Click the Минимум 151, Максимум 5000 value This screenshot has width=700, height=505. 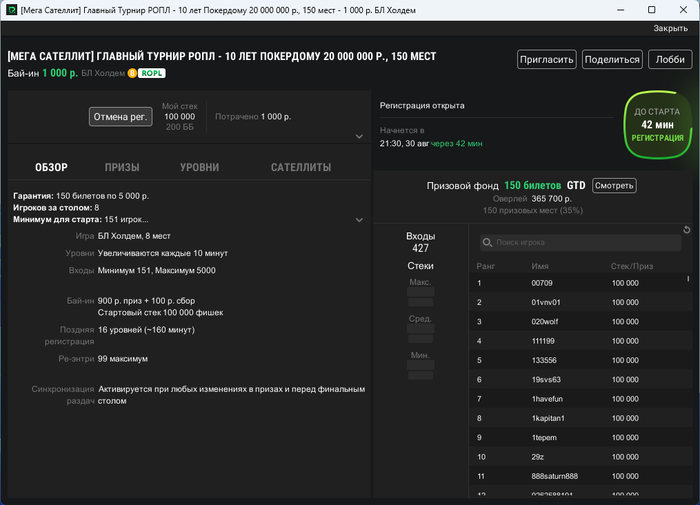157,271
